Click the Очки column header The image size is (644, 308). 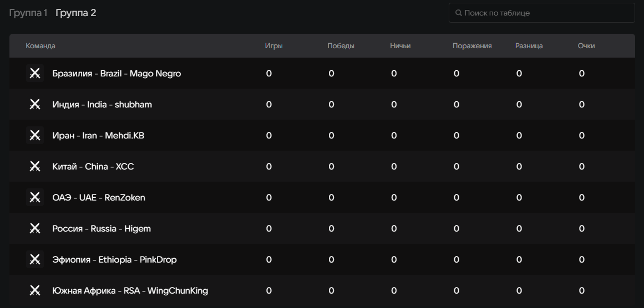coord(586,46)
